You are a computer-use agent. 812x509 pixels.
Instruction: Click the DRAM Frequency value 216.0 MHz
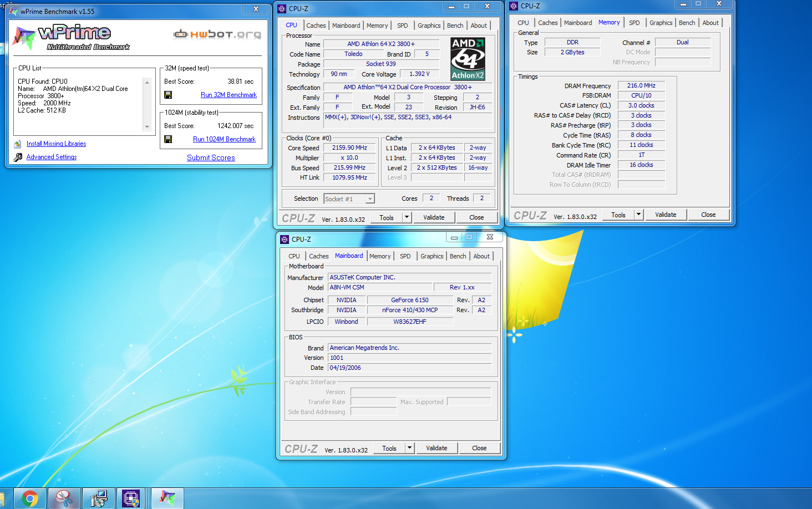click(x=641, y=85)
